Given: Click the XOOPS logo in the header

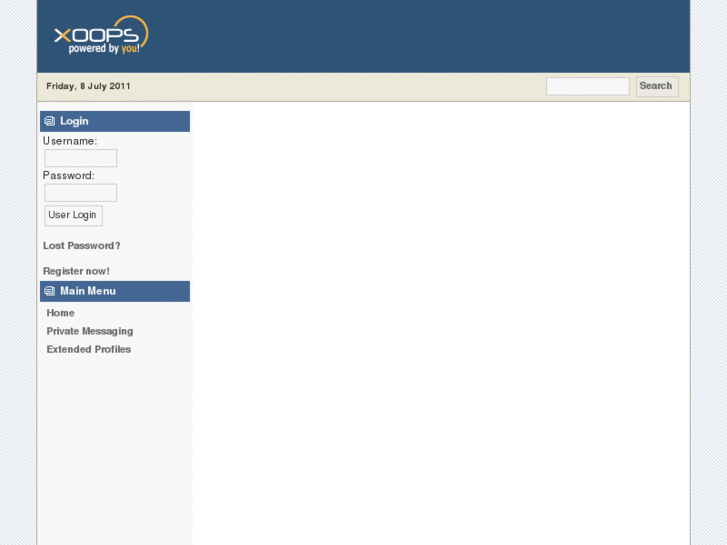Looking at the screenshot, I should (101, 35).
